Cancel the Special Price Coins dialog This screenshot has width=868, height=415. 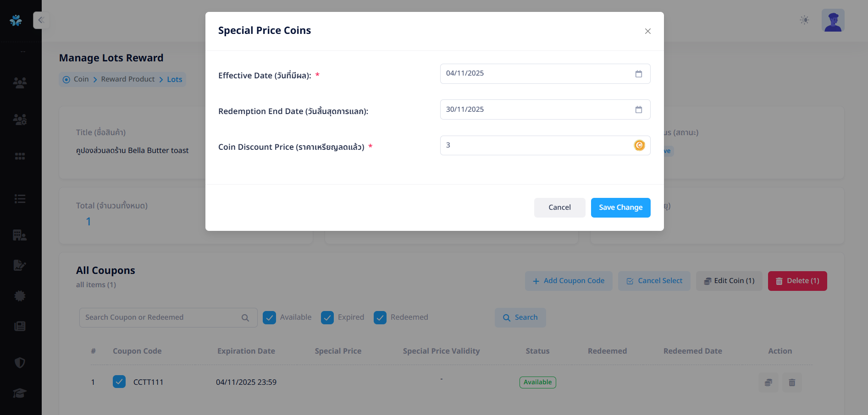tap(559, 207)
